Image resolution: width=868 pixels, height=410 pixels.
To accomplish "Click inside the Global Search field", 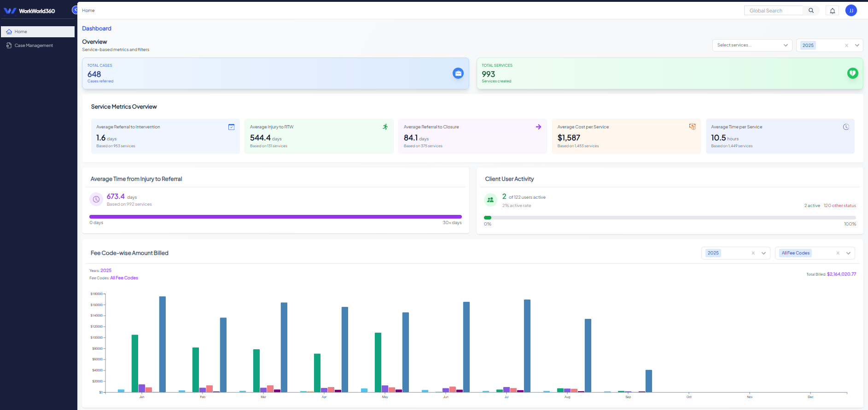I will tap(773, 11).
